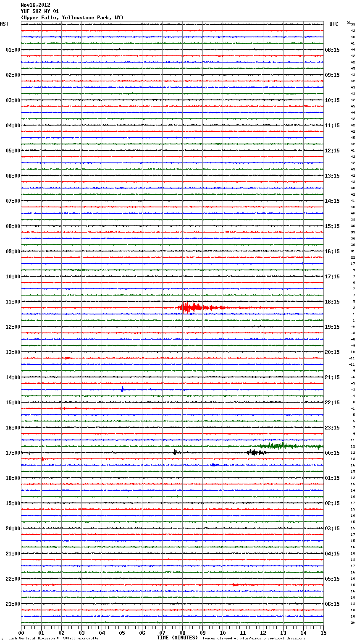Click the 08:15 UTC time label
The height and width of the screenshot is (644, 357).
332,50
